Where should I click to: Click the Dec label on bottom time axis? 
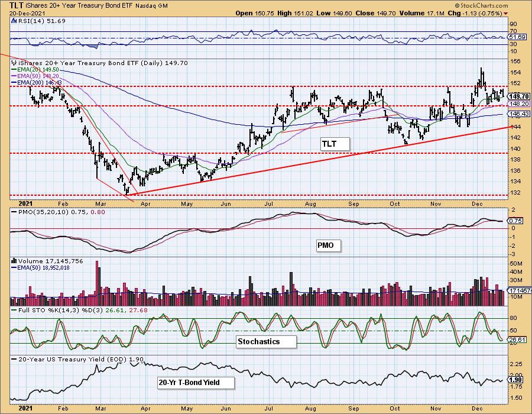[477, 409]
